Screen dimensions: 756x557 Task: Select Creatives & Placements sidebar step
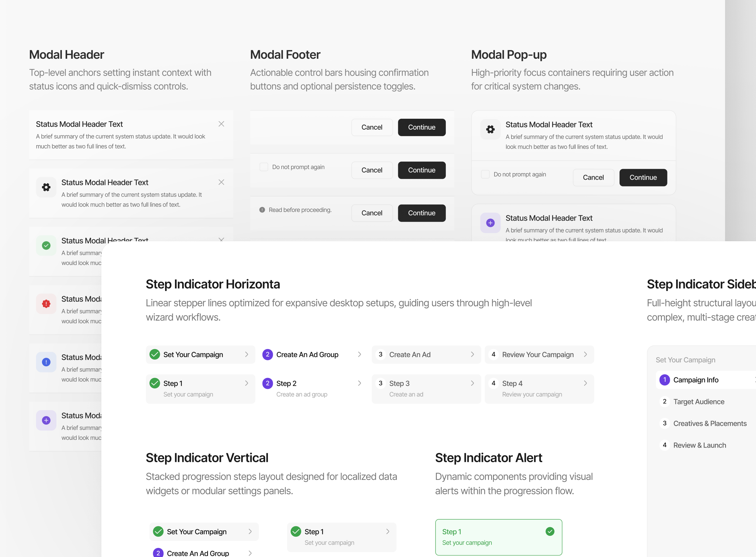pos(706,423)
